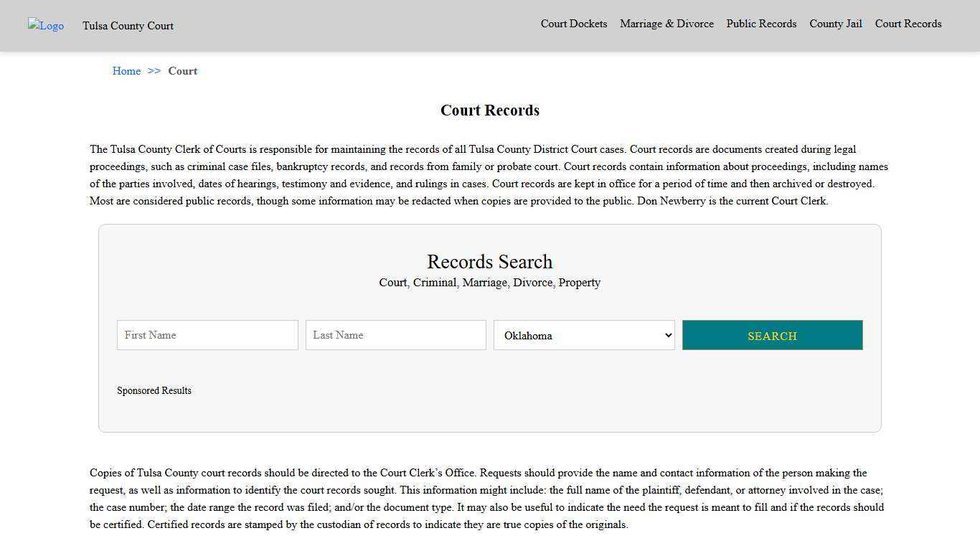The height and width of the screenshot is (551, 980).
Task: Navigate to Marriage & Divorce
Action: tap(666, 24)
